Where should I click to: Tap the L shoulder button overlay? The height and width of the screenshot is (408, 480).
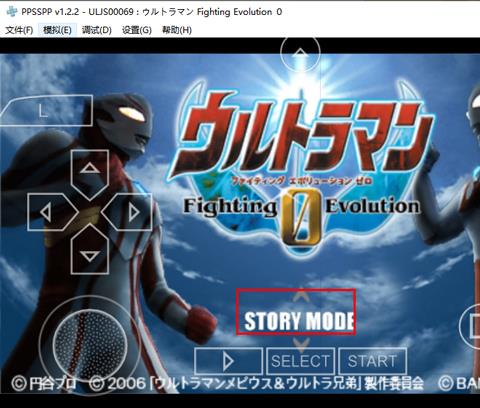click(x=46, y=110)
